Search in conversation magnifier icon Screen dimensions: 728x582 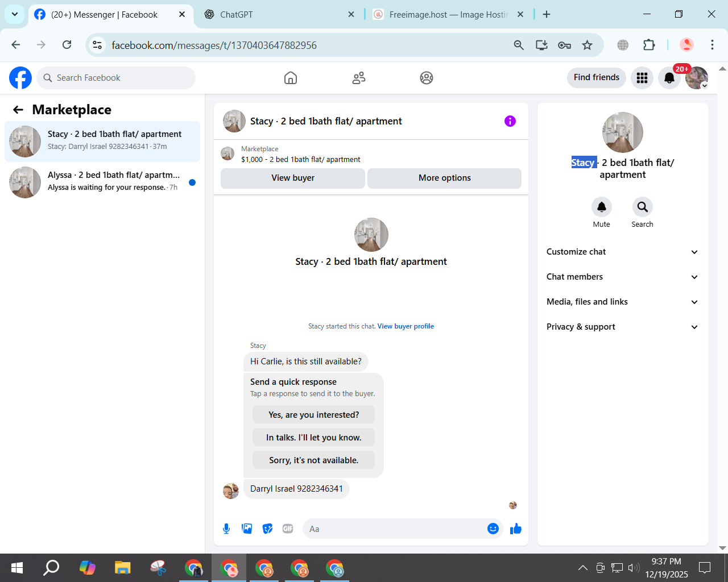[x=643, y=207]
